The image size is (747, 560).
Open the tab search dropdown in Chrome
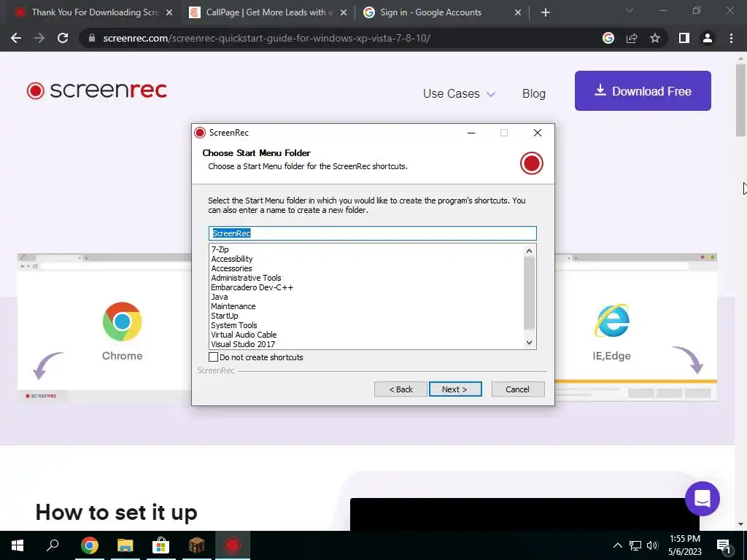(630, 10)
